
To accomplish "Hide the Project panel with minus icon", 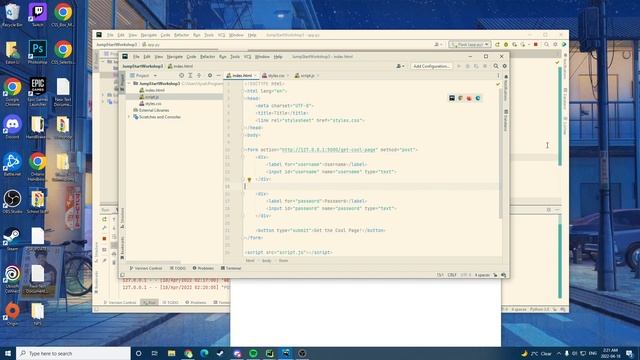I will click(218, 76).
